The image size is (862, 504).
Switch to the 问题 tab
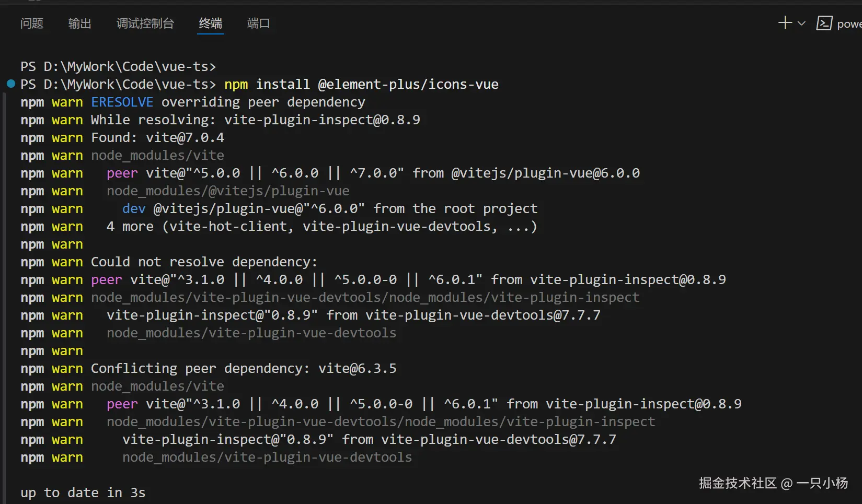pyautogui.click(x=32, y=24)
